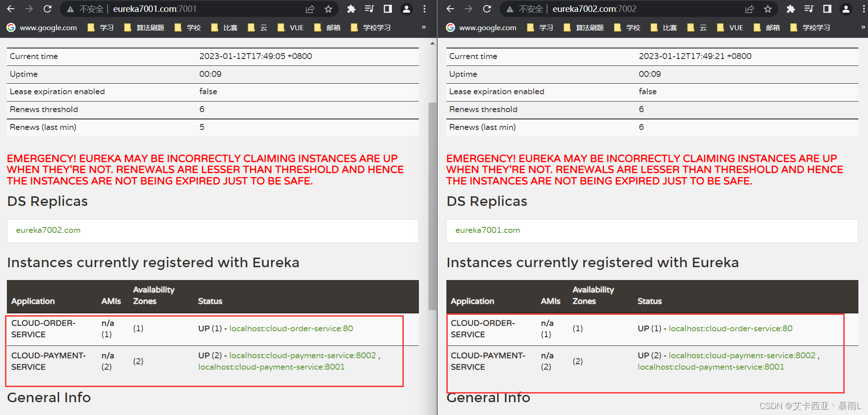Share the eureka7002 page via share icon

pyautogui.click(x=749, y=9)
